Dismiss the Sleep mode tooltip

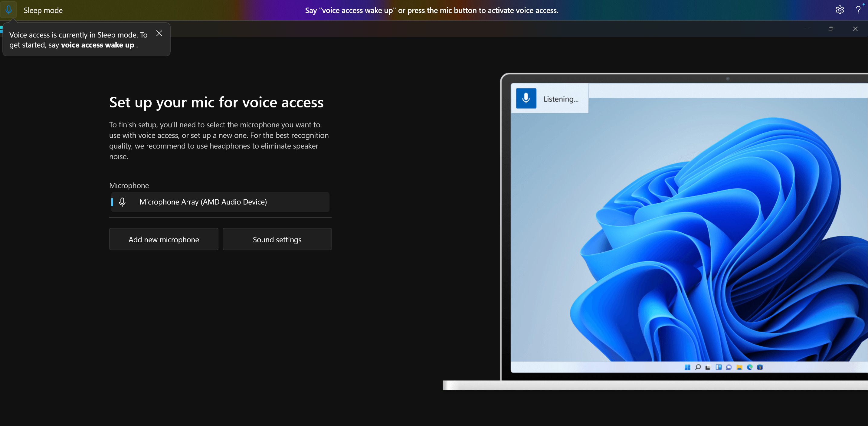159,33
